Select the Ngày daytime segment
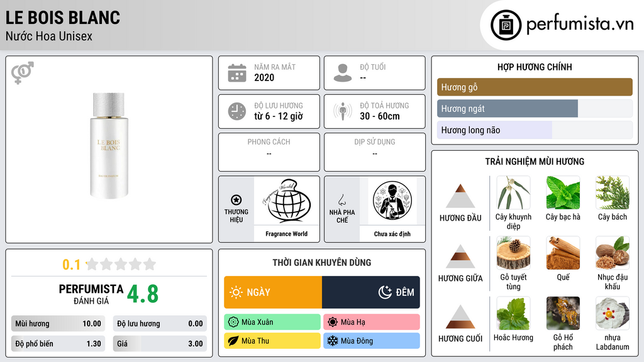Viewport: 644px width, 362px height. 273,292
